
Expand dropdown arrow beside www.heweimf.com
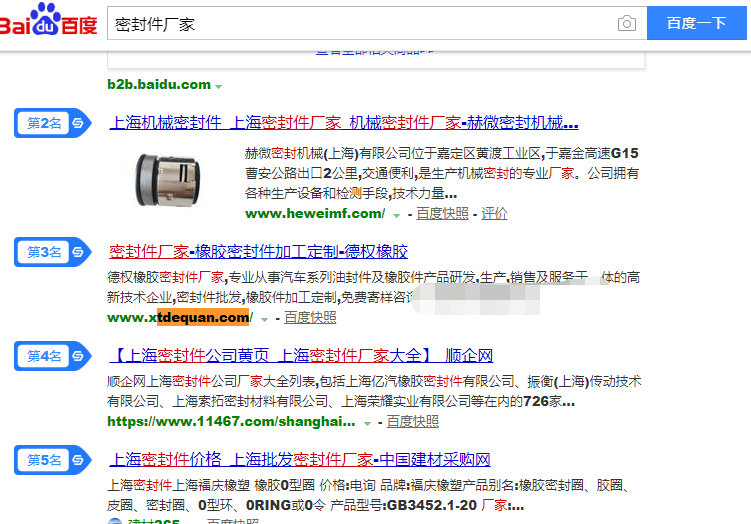[397, 216]
